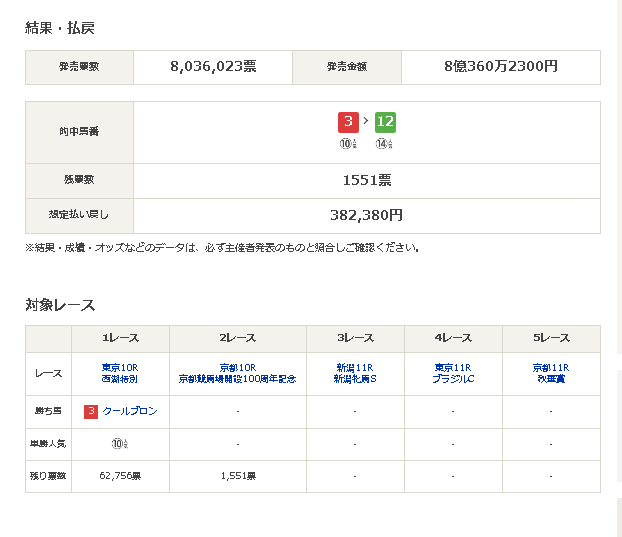The width and height of the screenshot is (622, 537).
Task: Click the red 3 badge beside クールブロン
Action: 90,411
